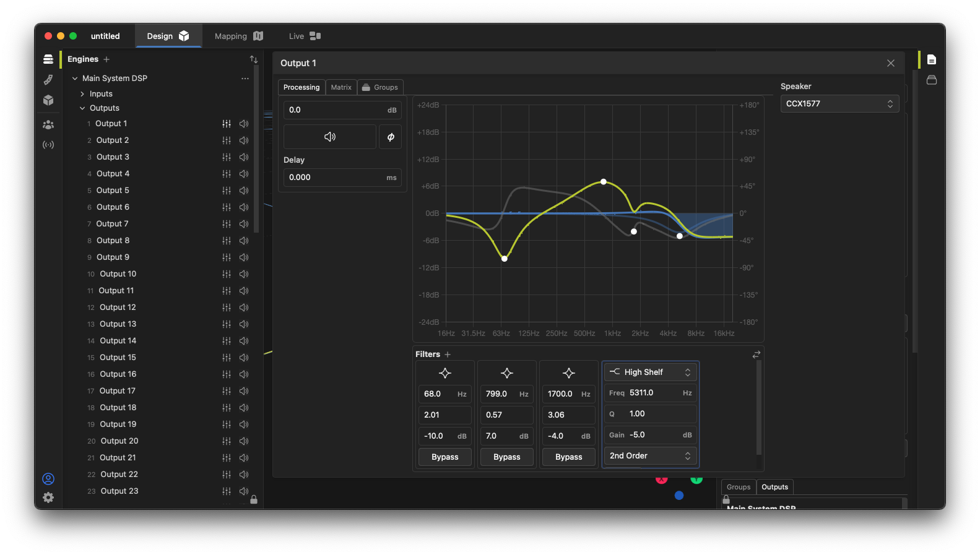Expand the Inputs tree node
Image resolution: width=980 pixels, height=555 pixels.
pos(82,94)
